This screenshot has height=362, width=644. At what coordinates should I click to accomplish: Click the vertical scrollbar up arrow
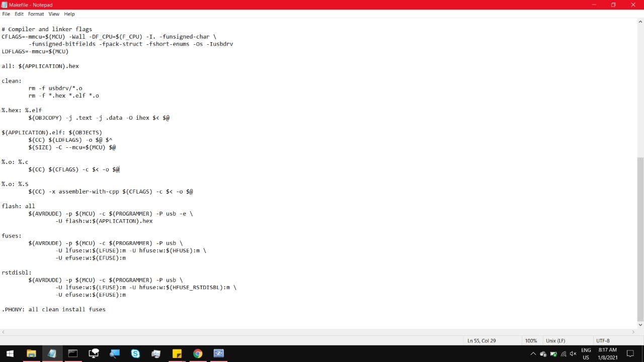640,22
